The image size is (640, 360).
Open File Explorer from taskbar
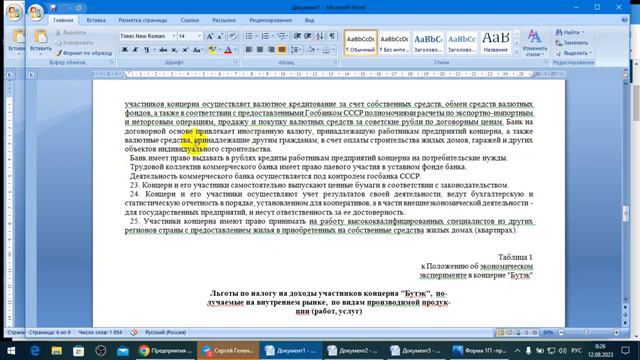[57, 351]
